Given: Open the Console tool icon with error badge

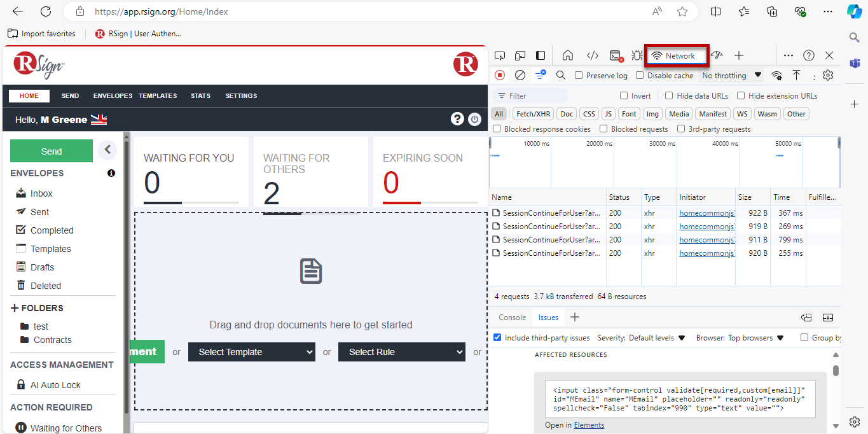Looking at the screenshot, I should click(616, 56).
